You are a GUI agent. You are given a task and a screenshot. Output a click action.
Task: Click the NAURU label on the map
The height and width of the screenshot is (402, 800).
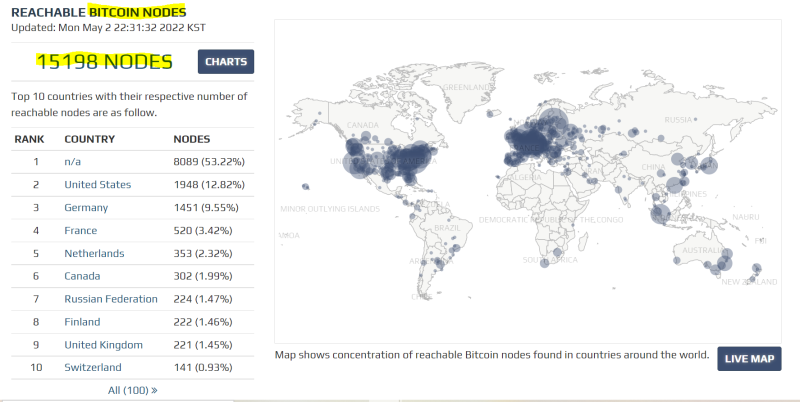click(x=746, y=217)
